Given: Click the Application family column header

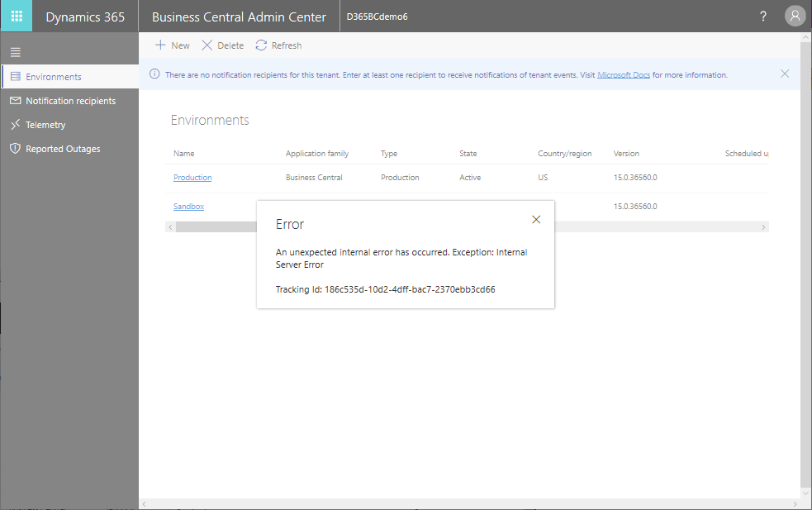Looking at the screenshot, I should 317,154.
